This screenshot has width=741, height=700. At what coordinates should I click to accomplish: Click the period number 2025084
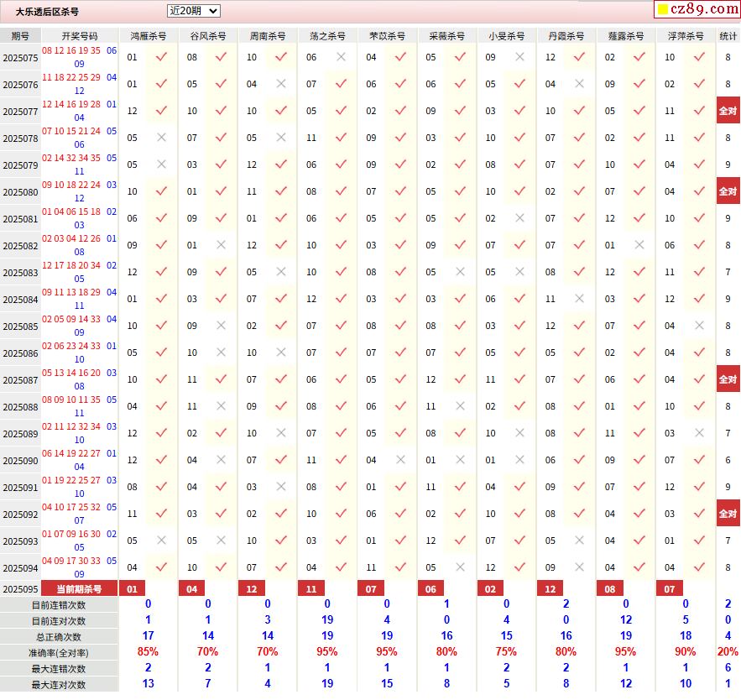coord(20,300)
